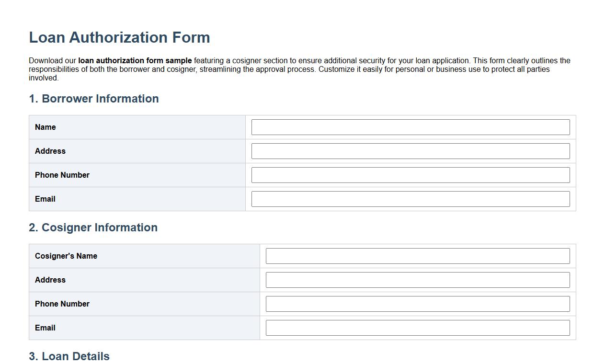Click the Email label in cosigner table
The width and height of the screenshot is (605, 364).
[45, 328]
